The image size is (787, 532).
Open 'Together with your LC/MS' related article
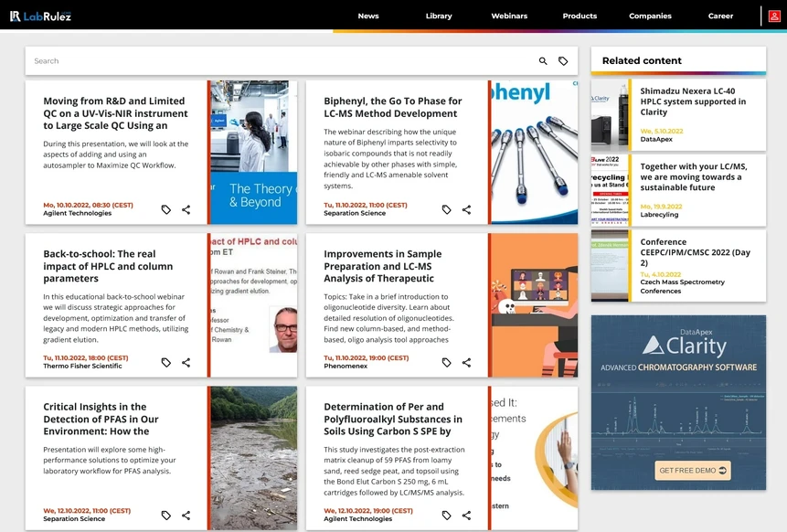[x=694, y=176]
